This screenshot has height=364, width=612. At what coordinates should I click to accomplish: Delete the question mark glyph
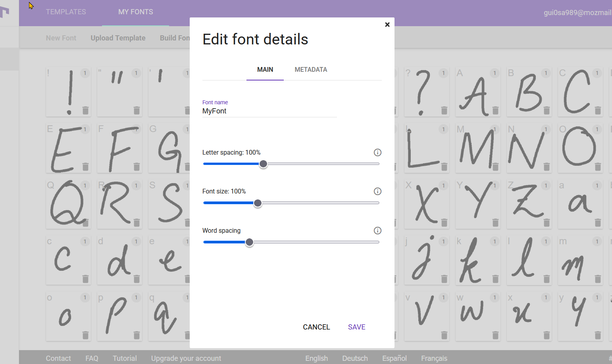click(444, 110)
